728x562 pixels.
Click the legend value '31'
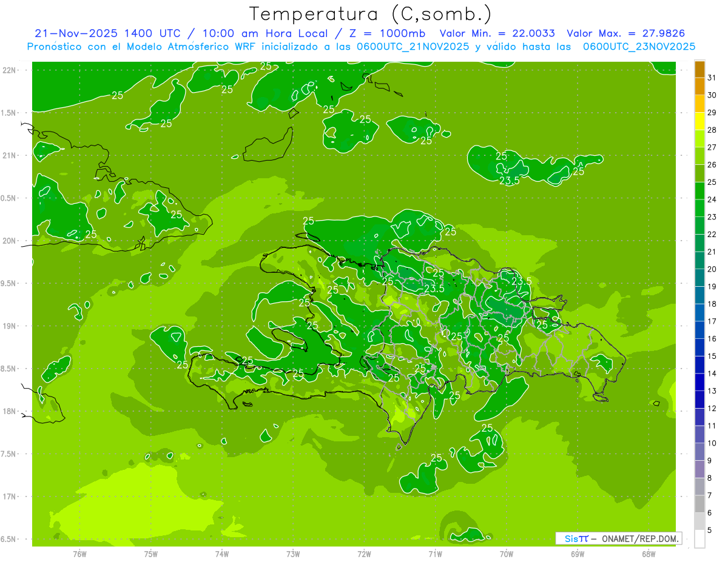(x=712, y=78)
